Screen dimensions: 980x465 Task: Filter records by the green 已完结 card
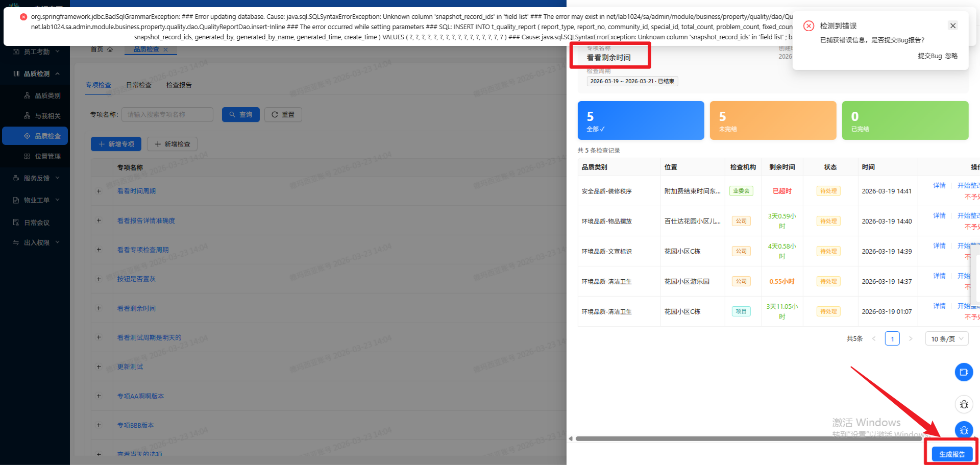pos(904,120)
